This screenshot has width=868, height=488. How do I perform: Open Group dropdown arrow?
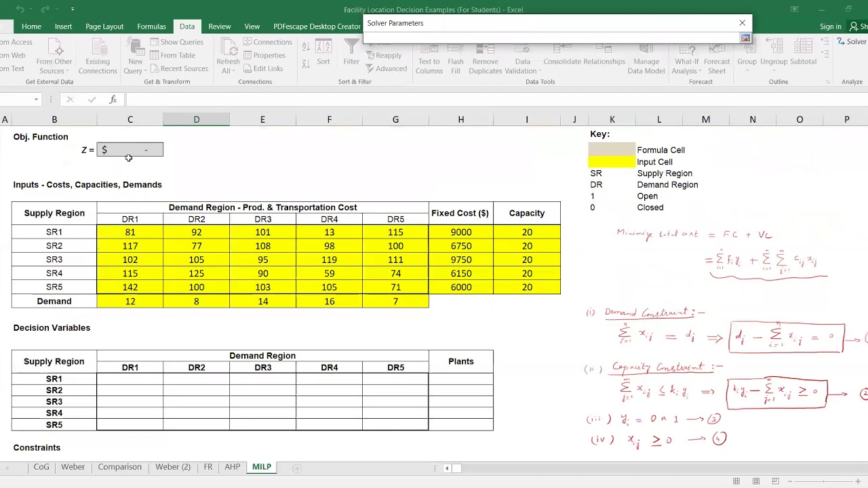coord(747,70)
